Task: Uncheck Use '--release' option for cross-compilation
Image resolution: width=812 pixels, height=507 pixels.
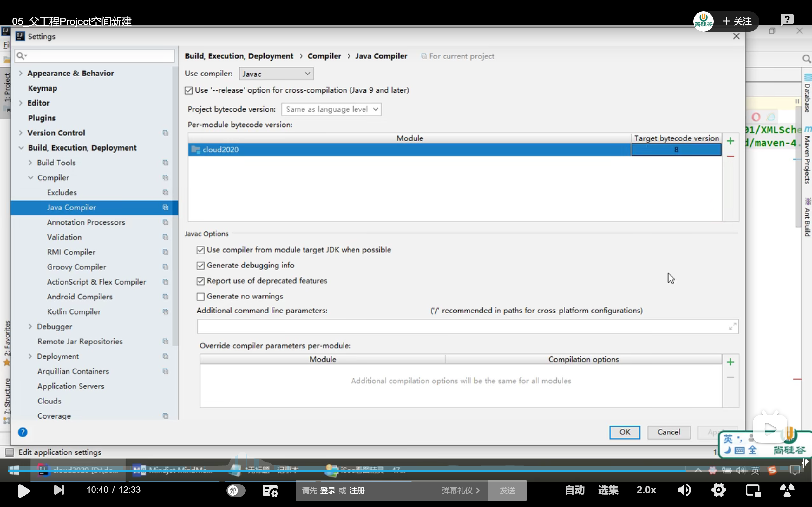Action: coord(189,90)
